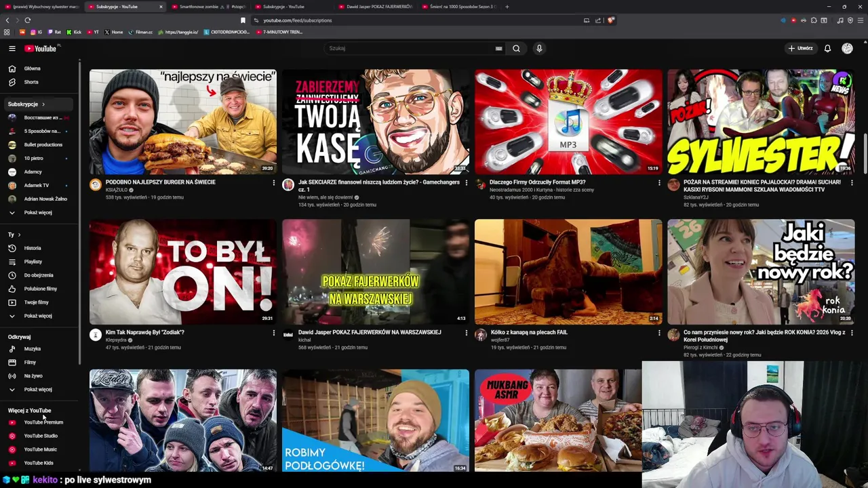Open the Klepsydra channel avatar
This screenshot has height=488, width=868.
[x=96, y=335]
